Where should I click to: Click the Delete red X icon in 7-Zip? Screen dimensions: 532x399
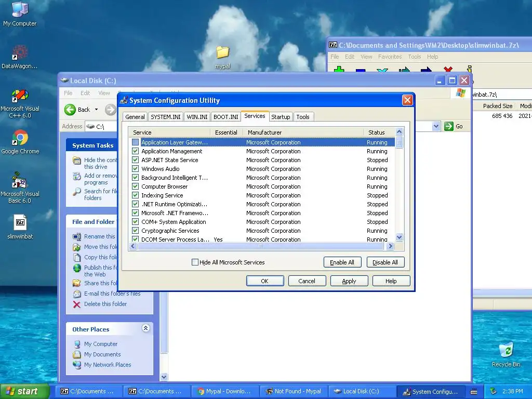pyautogui.click(x=447, y=69)
